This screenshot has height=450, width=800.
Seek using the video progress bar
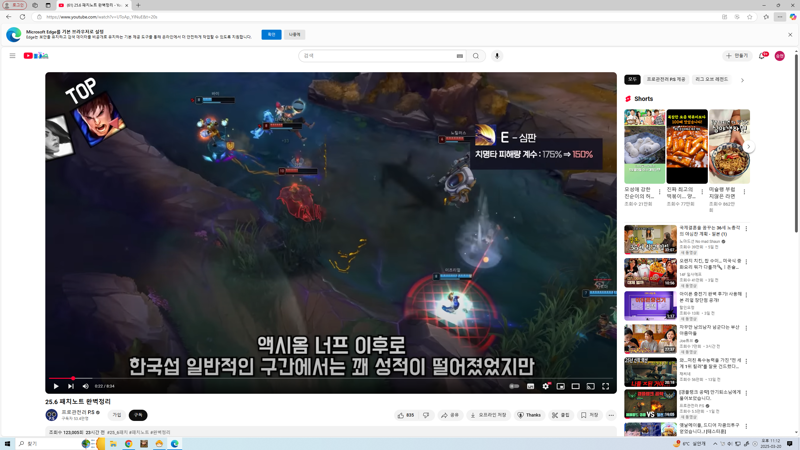coord(331,378)
